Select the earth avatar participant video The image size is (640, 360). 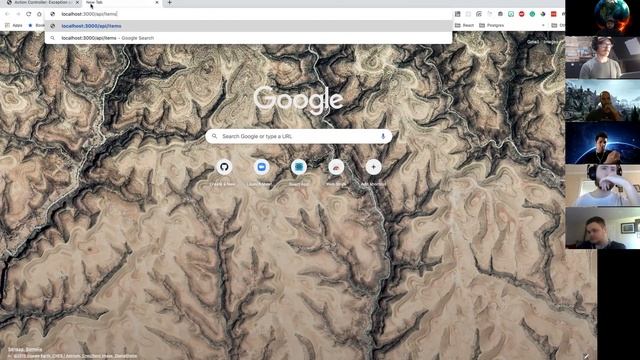pos(602,18)
